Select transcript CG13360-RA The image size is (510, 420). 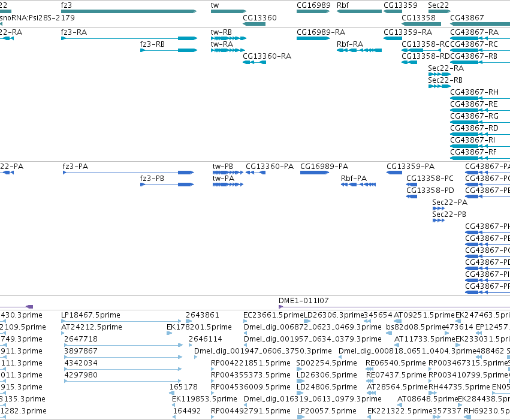254,62
